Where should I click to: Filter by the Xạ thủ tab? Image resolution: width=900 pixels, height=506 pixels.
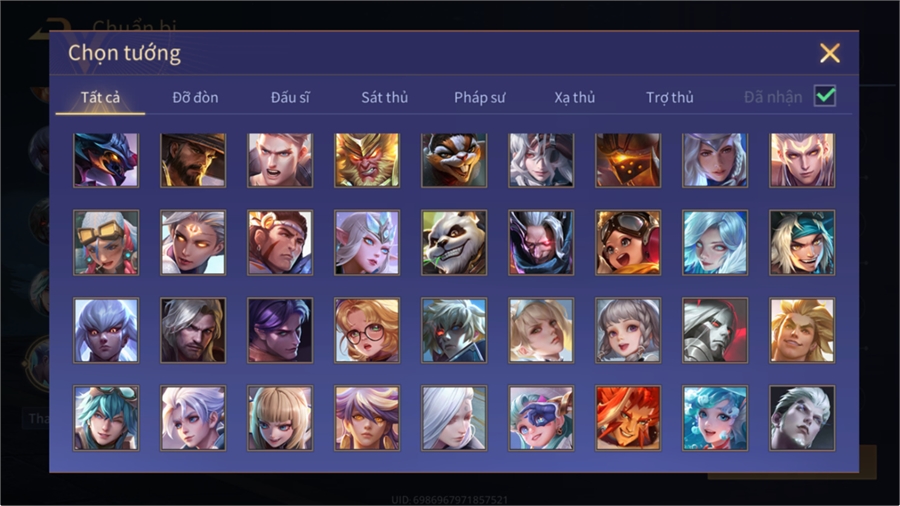(575, 98)
